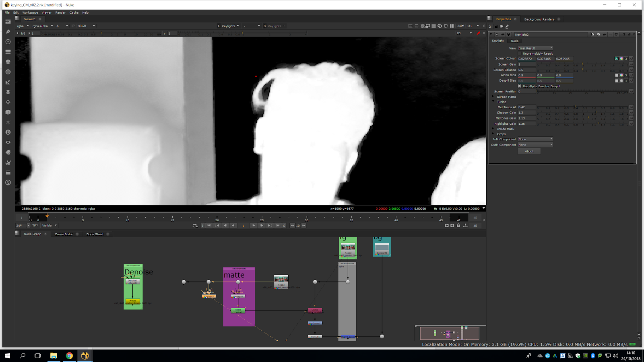This screenshot has width=644, height=362.
Task: Expand the Screen Matte section
Action: tap(493, 97)
